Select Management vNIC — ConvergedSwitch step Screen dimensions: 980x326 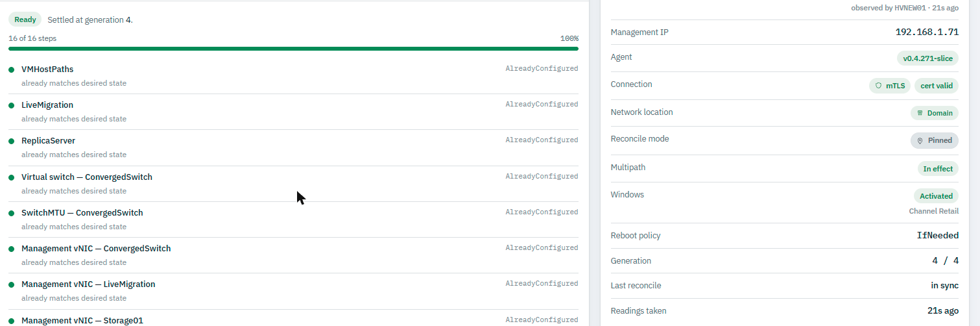coord(96,249)
